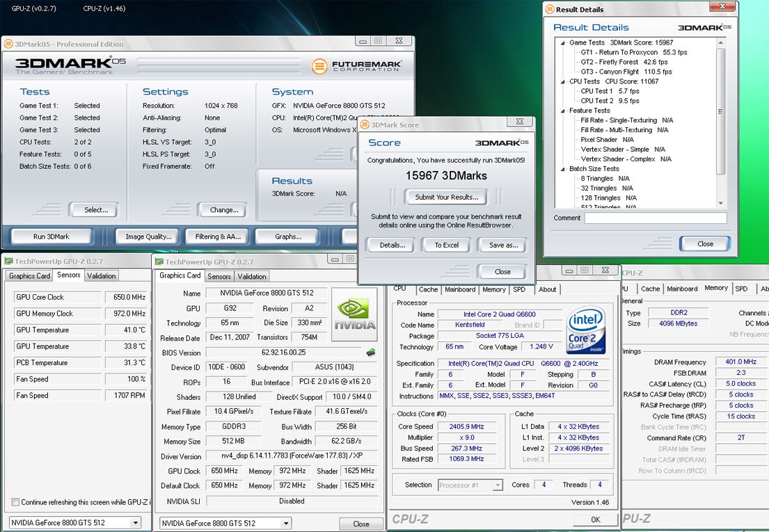Screen dimensions: 769x532
Task: Collapse the CPU Tests tree node
Action: (x=563, y=82)
